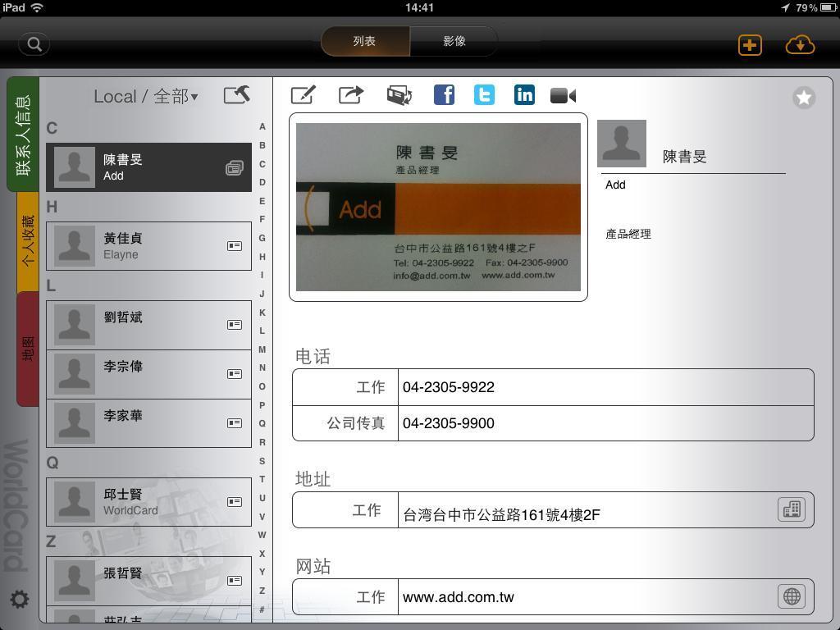
Task: Select contact 黃佳貞 Elayne in list
Action: coord(148,246)
